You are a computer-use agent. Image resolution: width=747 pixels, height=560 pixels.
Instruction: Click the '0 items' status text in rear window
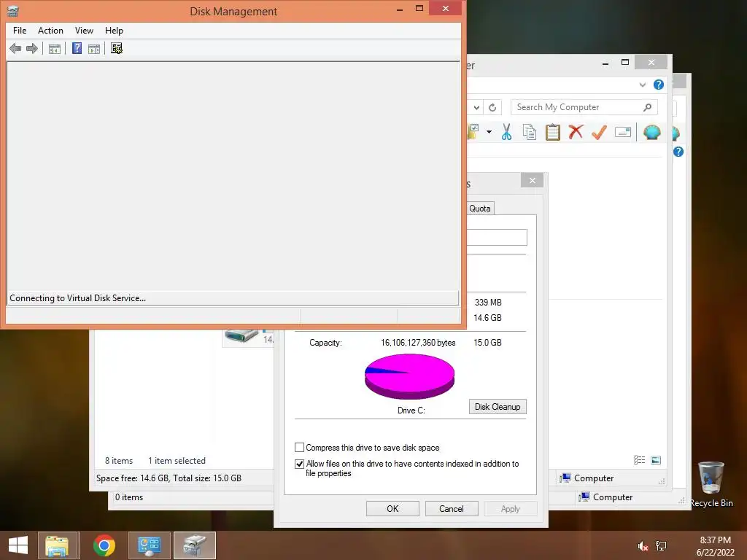click(128, 497)
